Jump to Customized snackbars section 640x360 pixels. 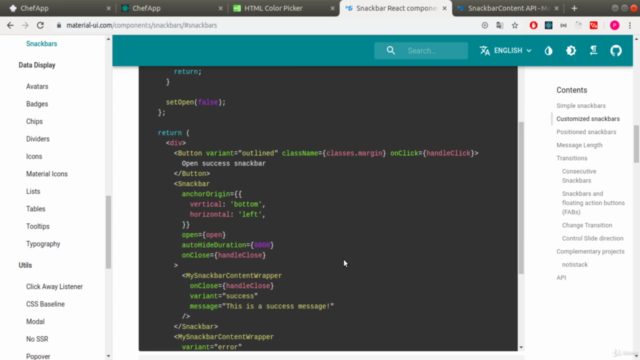[x=588, y=119]
